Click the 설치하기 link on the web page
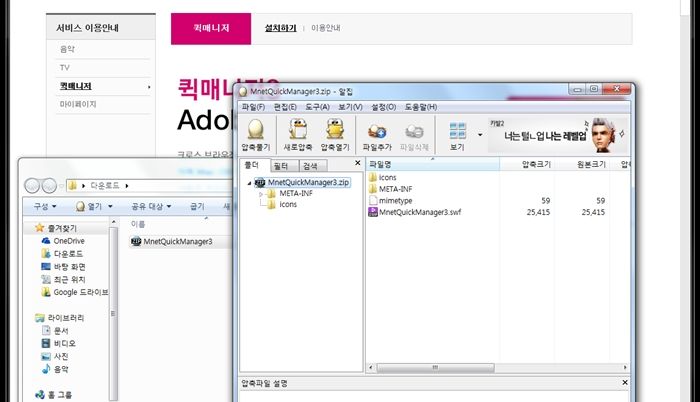The image size is (700, 402). [x=280, y=28]
